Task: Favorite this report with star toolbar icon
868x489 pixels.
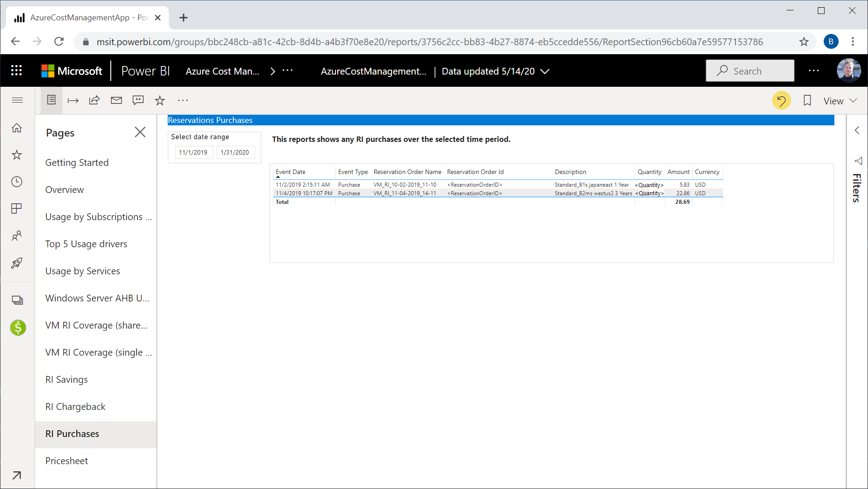Action: point(160,100)
